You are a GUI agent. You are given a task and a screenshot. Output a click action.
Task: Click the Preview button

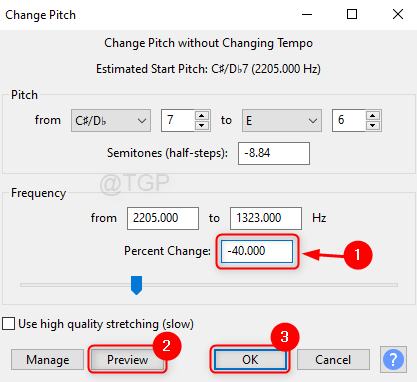pos(127,360)
